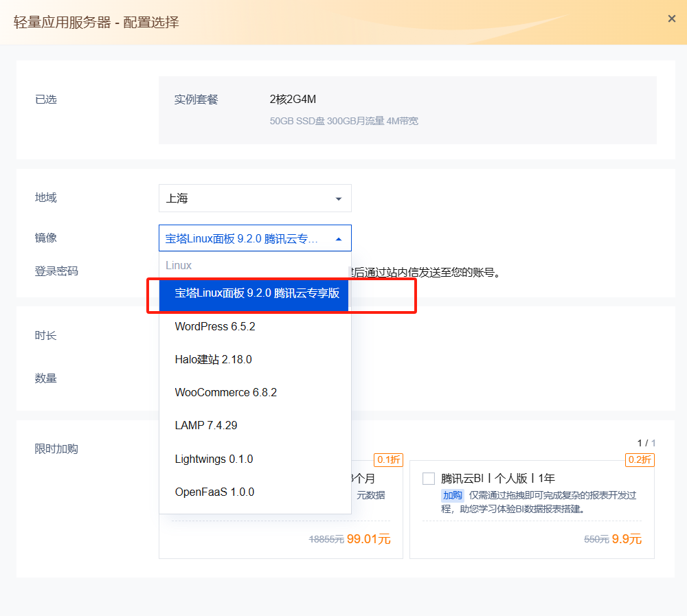Click the 限时加购 label
The image size is (687, 616).
coord(56,449)
